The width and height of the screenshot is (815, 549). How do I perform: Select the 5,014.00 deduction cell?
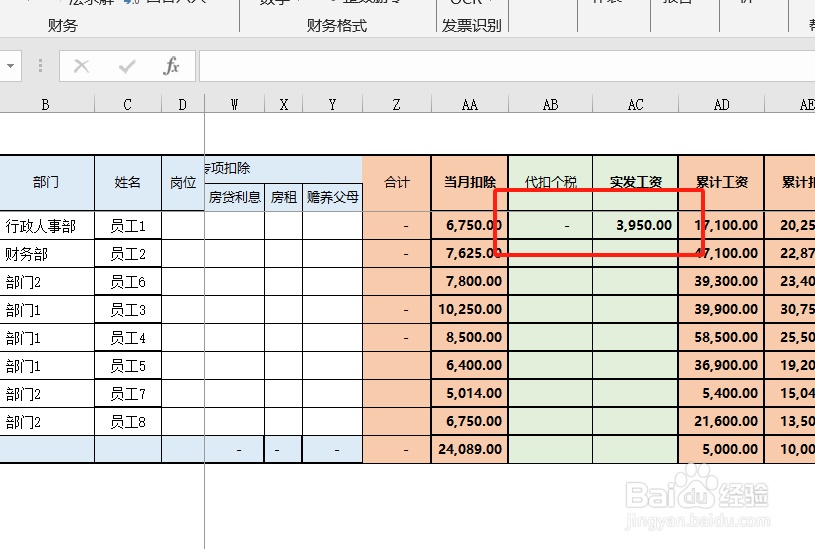pyautogui.click(x=469, y=394)
